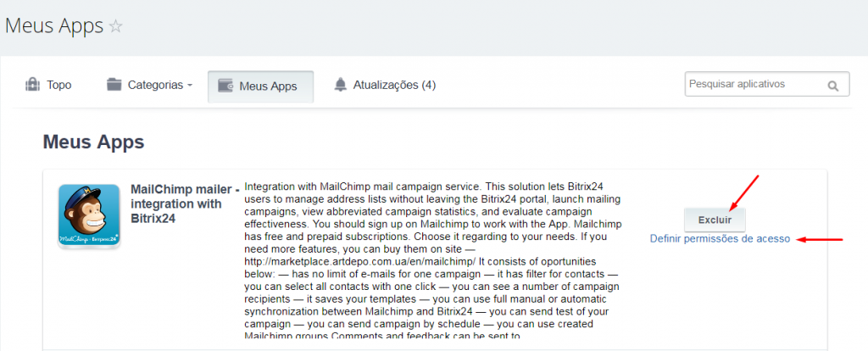Screen dimensions: 868x351
Task: Click the suitcase icon beside Topo
Action: pos(33,85)
